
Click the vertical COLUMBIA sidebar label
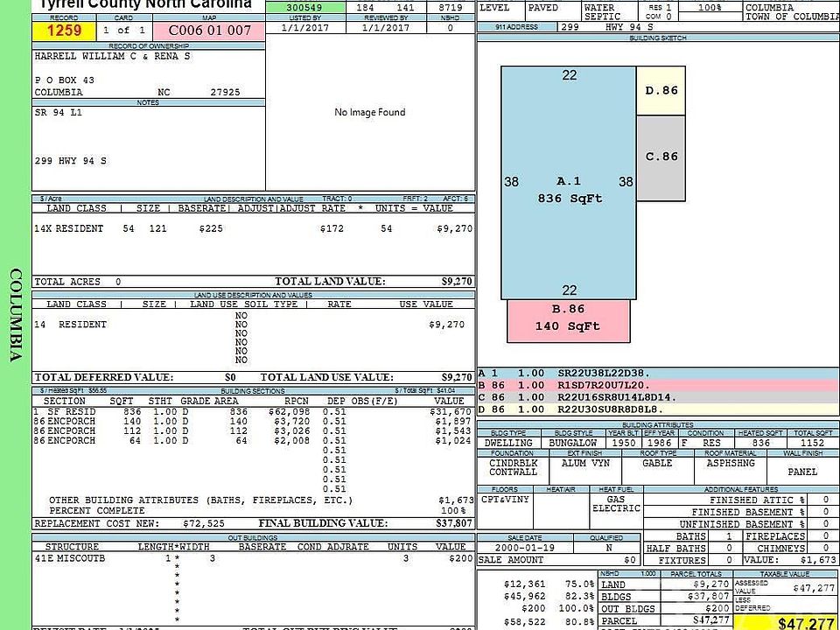pyautogui.click(x=15, y=315)
